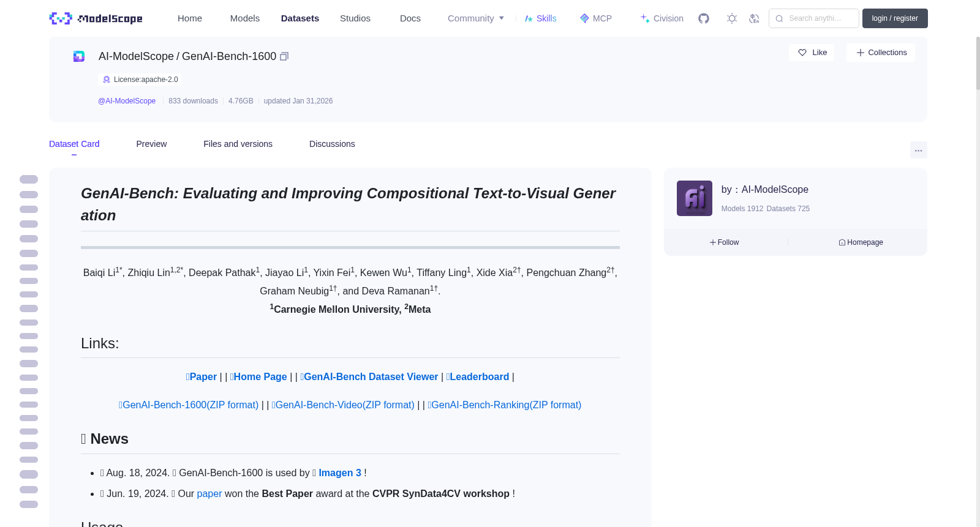Select the Dataset Card tab
The image size is (980, 527).
click(74, 144)
